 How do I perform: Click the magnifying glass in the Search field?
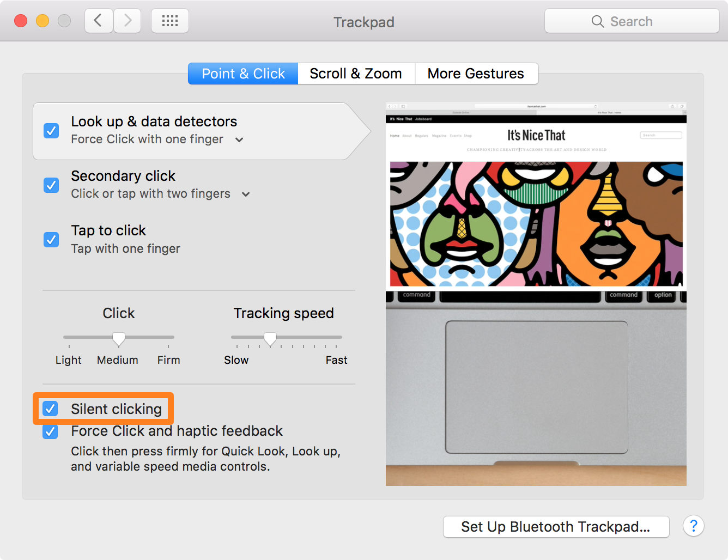point(597,21)
